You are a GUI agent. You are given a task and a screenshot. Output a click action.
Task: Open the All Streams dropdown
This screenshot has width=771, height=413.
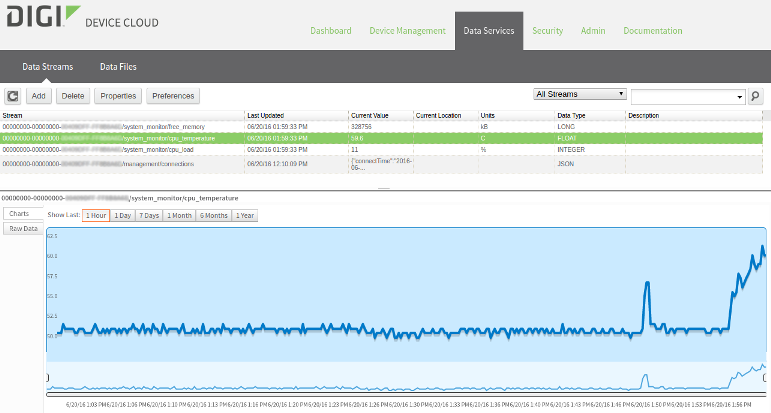click(580, 94)
